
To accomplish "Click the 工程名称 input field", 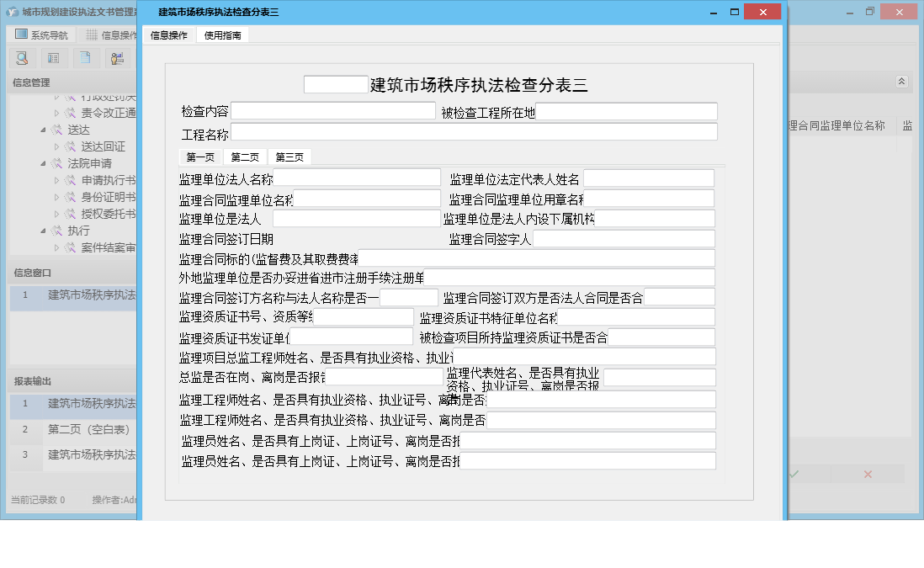I will point(471,131).
